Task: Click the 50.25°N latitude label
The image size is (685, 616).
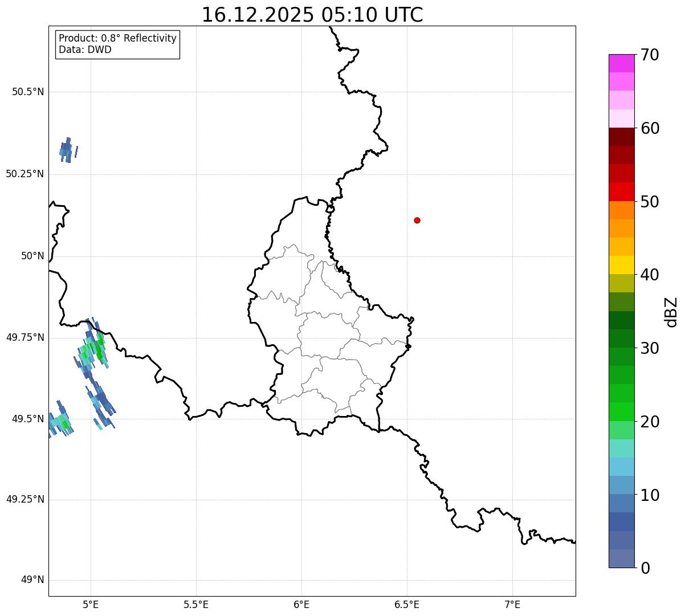Action: (x=25, y=174)
